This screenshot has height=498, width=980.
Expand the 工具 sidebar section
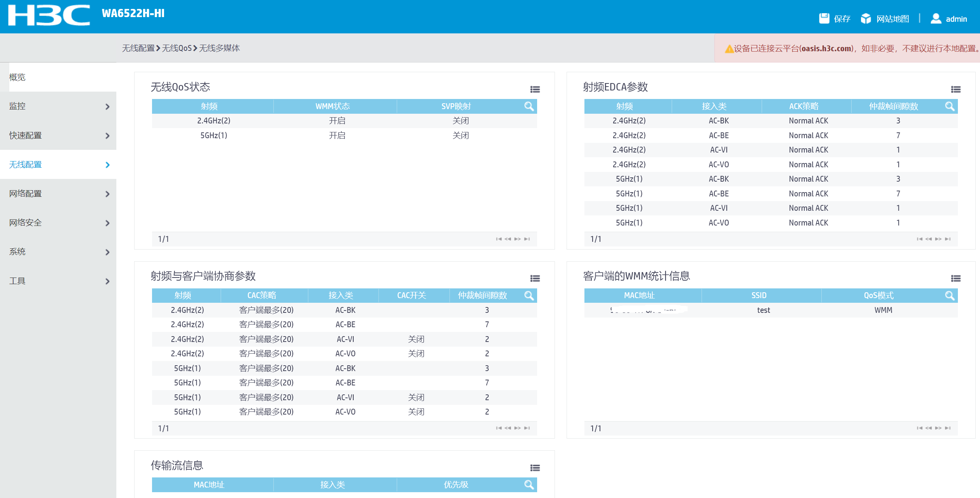tap(107, 281)
